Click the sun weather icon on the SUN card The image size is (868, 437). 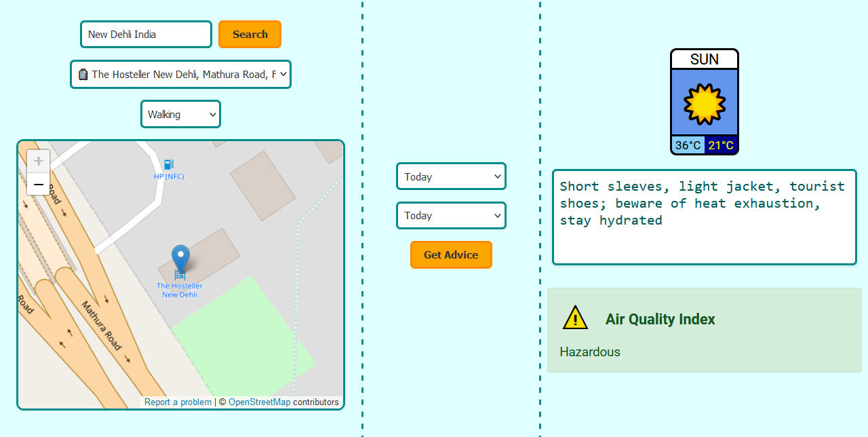[704, 104]
